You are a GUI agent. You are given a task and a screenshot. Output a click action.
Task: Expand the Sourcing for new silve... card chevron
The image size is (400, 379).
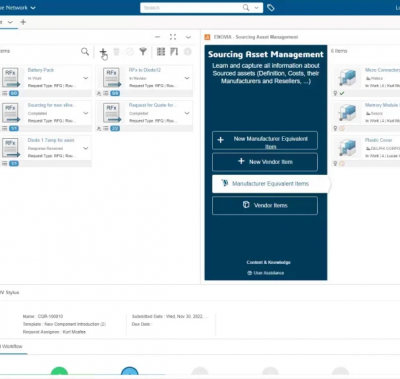(x=86, y=113)
